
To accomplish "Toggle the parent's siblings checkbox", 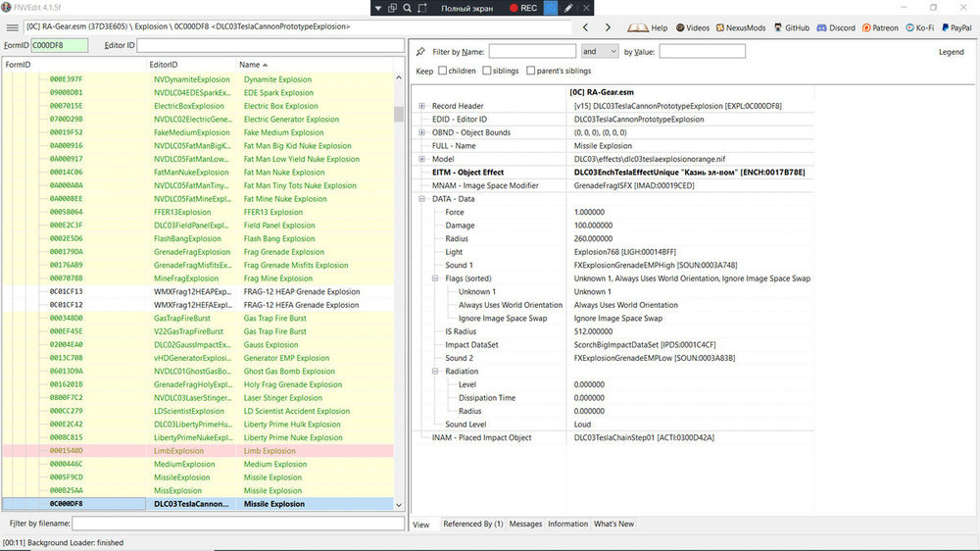I will [530, 71].
